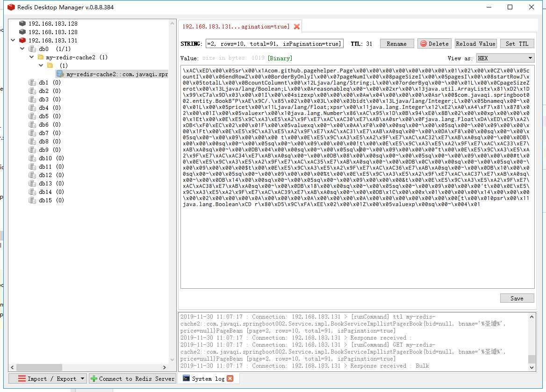The image size is (546, 392).
Task: Click the db0 database icon
Action: [32, 49]
